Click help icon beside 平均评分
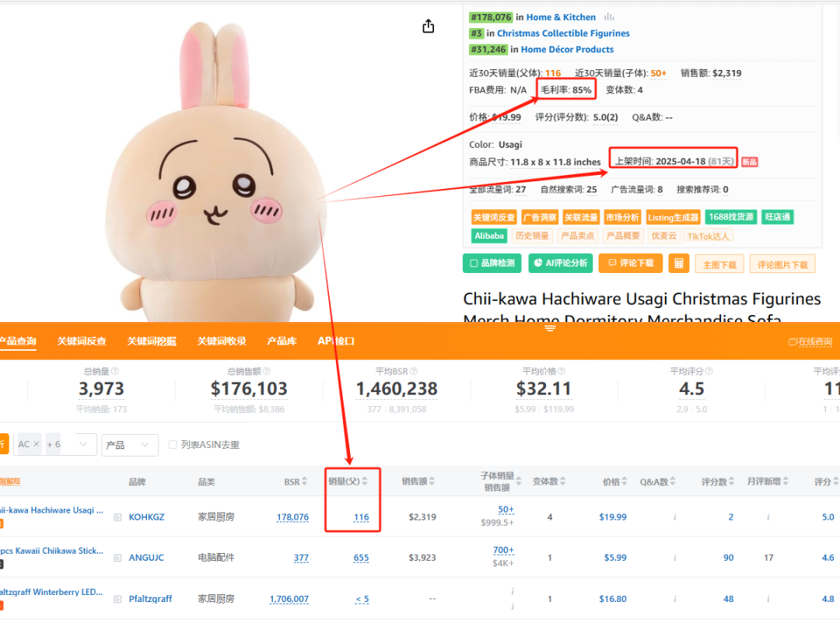This screenshot has width=840, height=630. coord(709,371)
